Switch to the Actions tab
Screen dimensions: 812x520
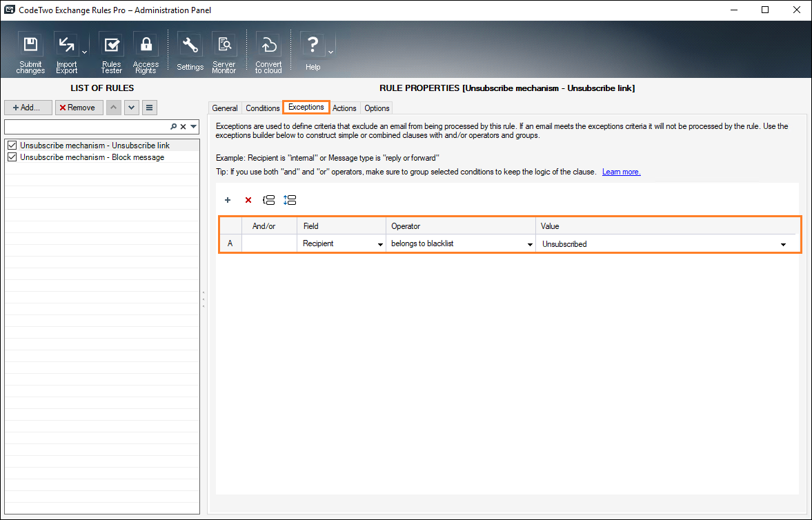tap(344, 108)
